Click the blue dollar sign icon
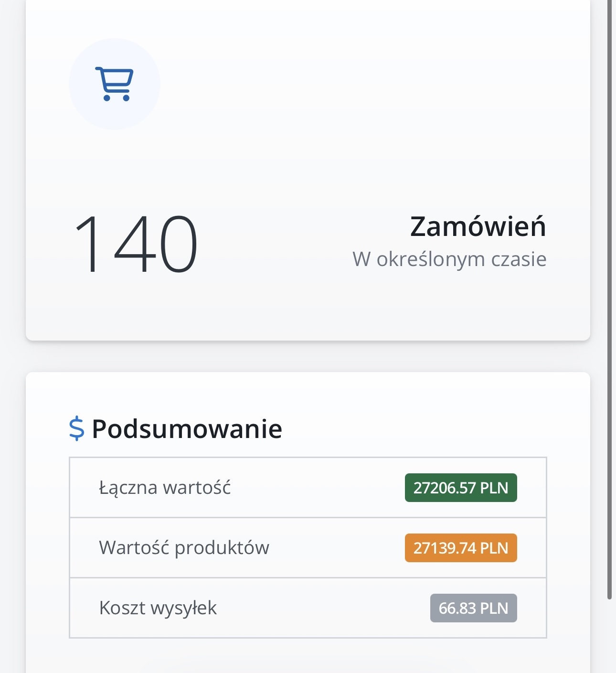 click(76, 428)
